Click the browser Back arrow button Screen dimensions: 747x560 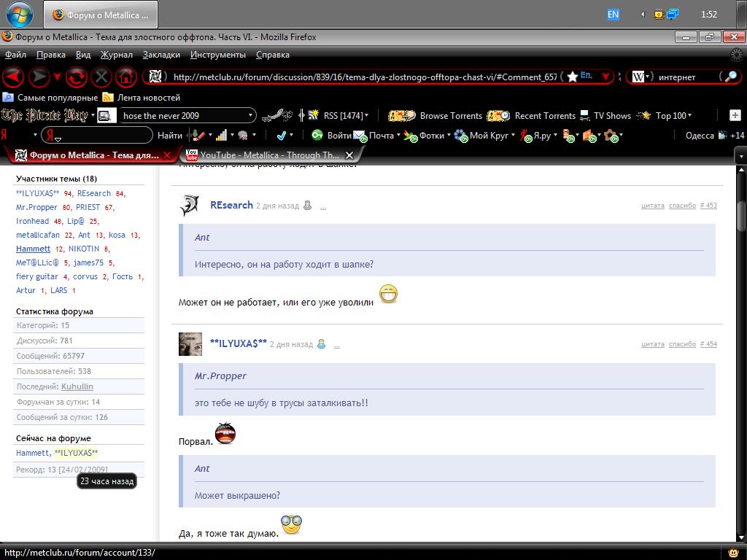point(14,77)
